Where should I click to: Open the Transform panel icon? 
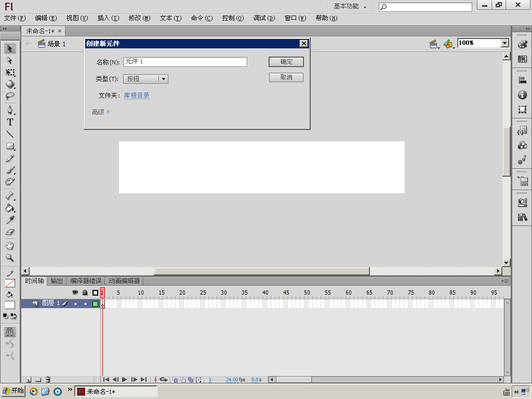522,109
